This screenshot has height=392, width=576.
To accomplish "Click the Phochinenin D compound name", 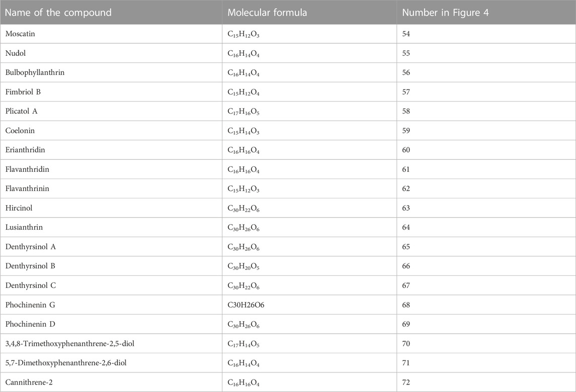I will point(30,324).
